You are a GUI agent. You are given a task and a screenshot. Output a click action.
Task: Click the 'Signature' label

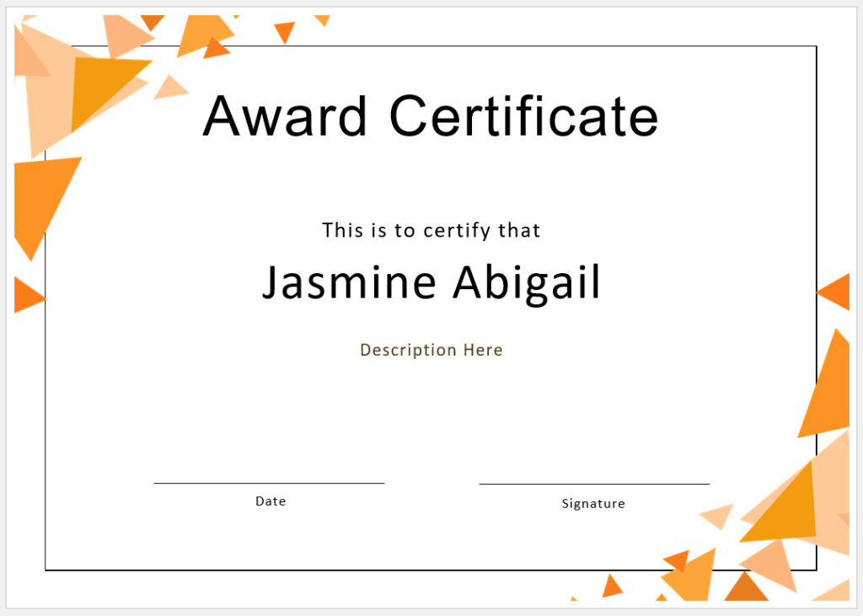click(594, 503)
